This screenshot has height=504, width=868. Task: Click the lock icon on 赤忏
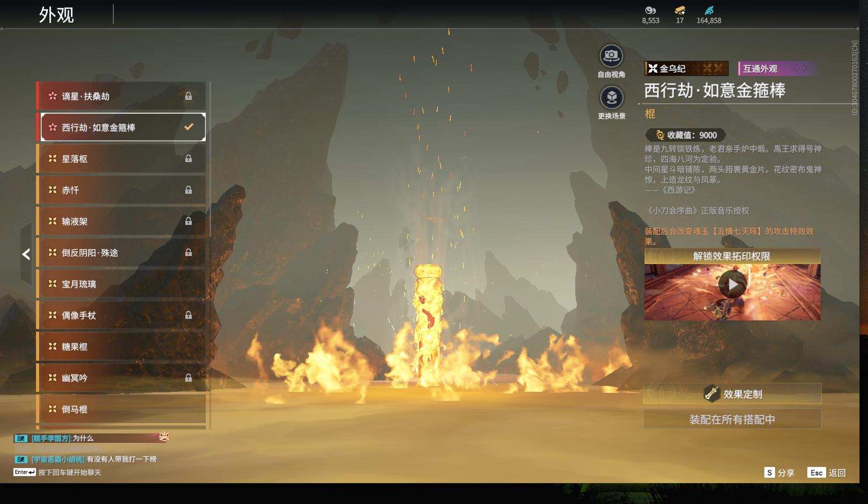click(x=189, y=190)
